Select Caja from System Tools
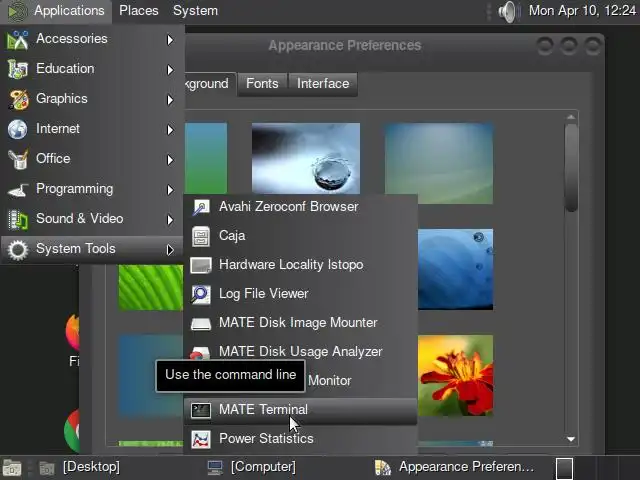 (300, 236)
